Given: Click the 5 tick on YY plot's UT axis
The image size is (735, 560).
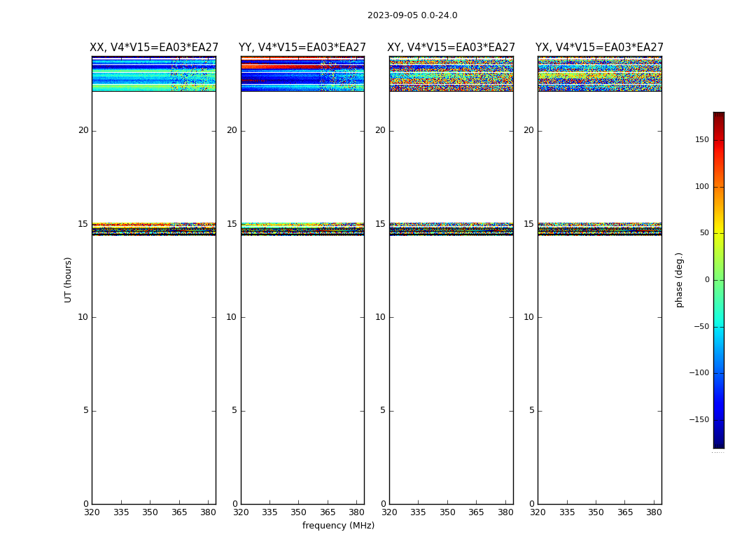Looking at the screenshot, I should point(234,410).
